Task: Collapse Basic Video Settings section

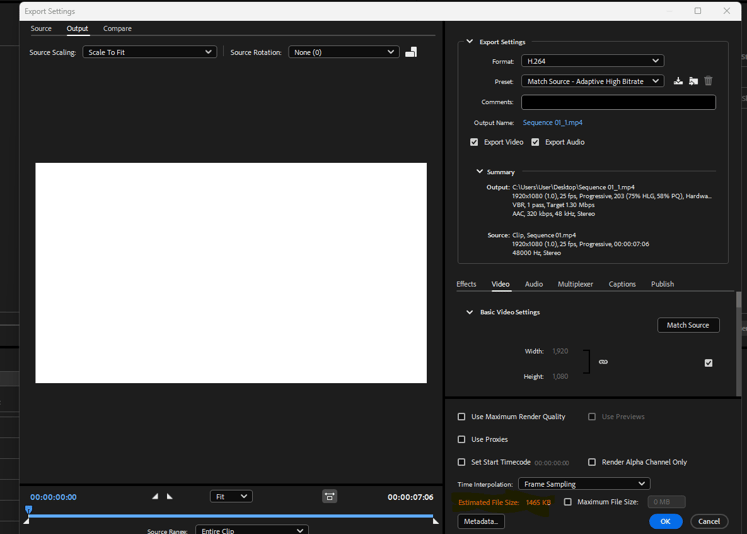Action: [469, 312]
